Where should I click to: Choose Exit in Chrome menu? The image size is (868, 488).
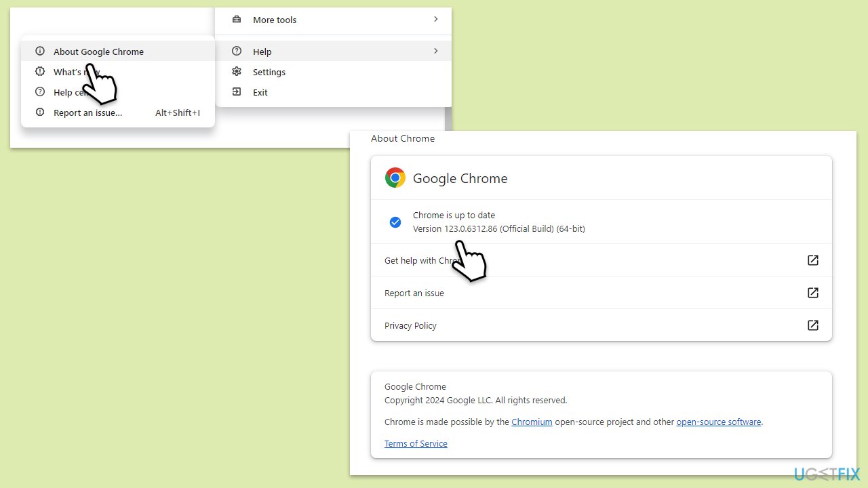333,92
